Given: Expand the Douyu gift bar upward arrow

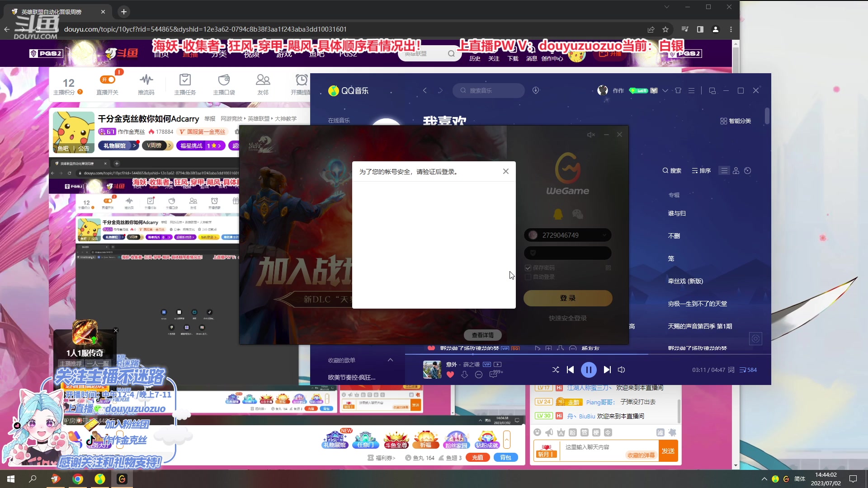Looking at the screenshot, I should (x=507, y=439).
